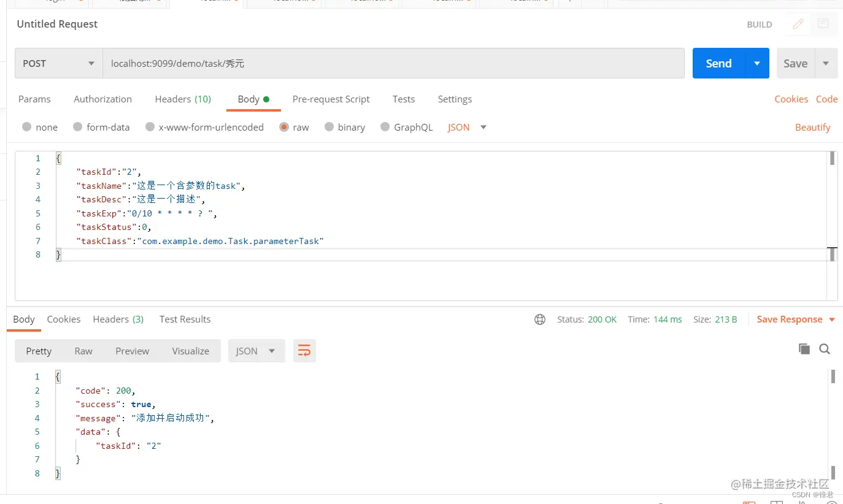Image resolution: width=843 pixels, height=504 pixels.
Task: Click the Untitled Request title
Action: tap(57, 24)
